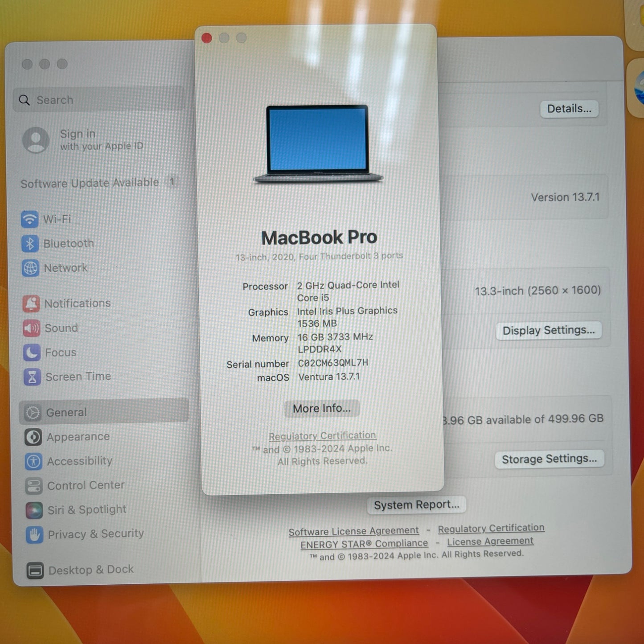Click the 13.3-inch (2560 × 1600) display text
644x644 pixels.
pos(538,291)
